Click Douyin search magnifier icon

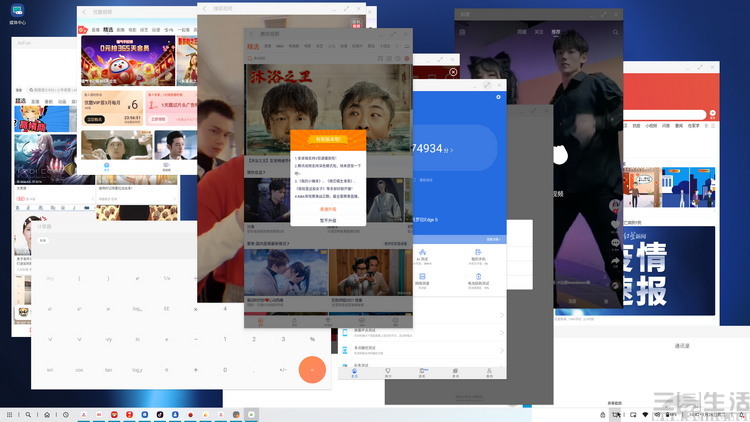615,32
